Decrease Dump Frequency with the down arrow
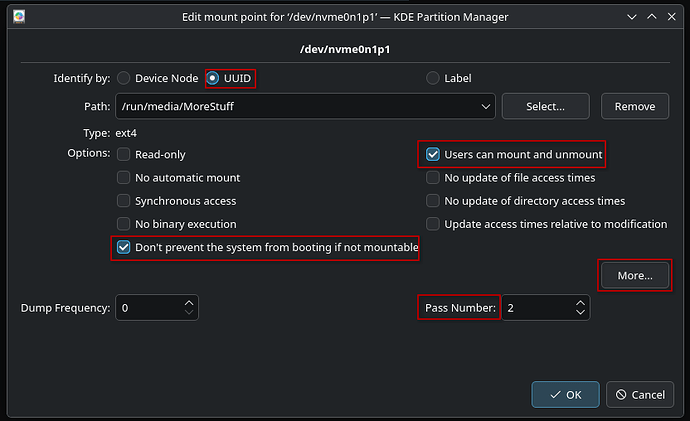The height and width of the screenshot is (421, 690). coord(189,312)
